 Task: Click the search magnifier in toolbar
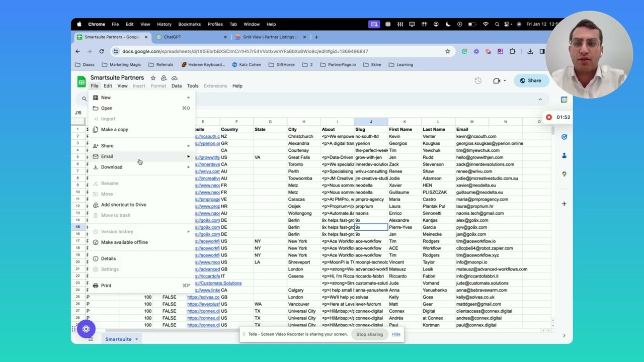[x=85, y=99]
